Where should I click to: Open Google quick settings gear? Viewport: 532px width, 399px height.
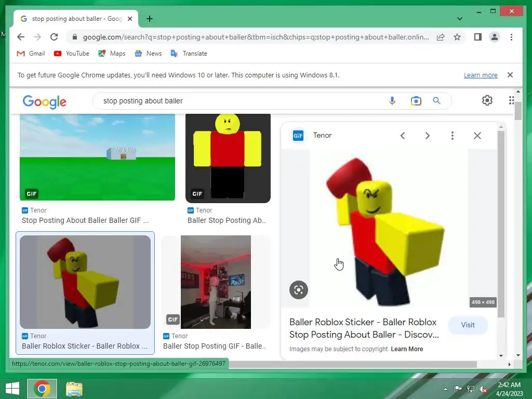[x=487, y=100]
